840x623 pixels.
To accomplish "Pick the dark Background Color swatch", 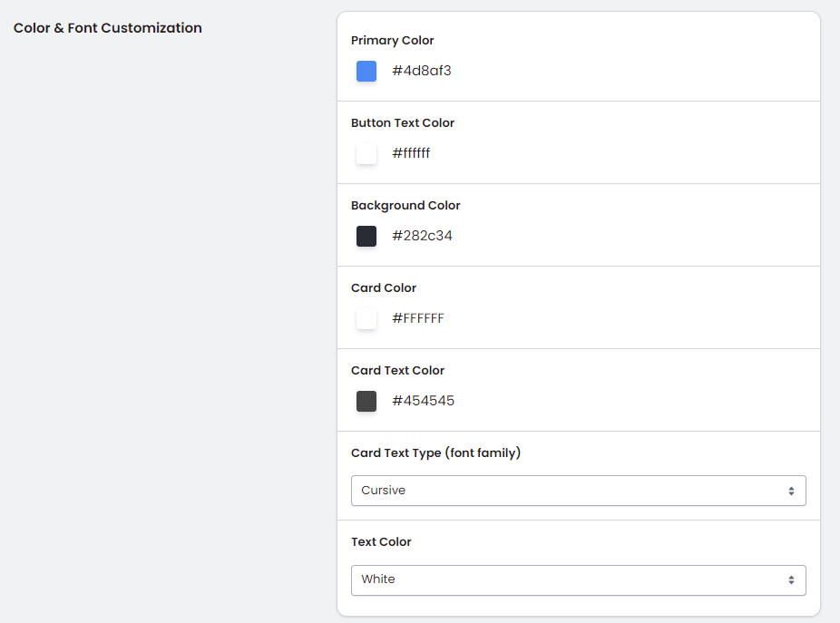I will pos(366,237).
